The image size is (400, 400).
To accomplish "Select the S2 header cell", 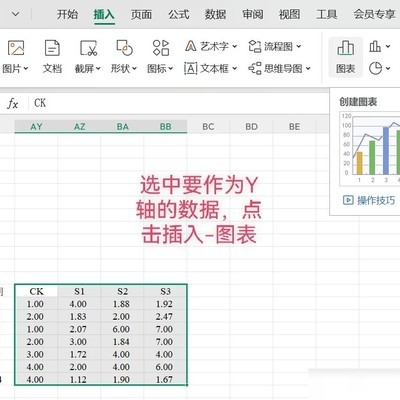I will [122, 291].
